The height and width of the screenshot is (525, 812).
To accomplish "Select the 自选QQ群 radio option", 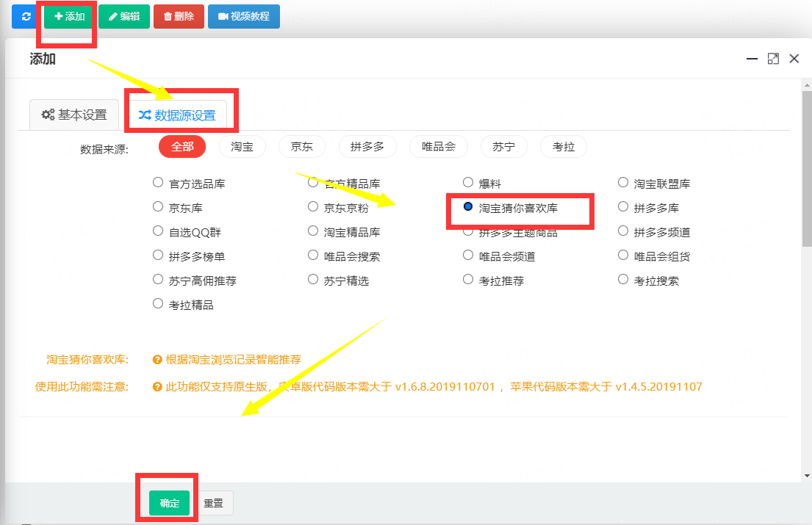I will tap(158, 231).
